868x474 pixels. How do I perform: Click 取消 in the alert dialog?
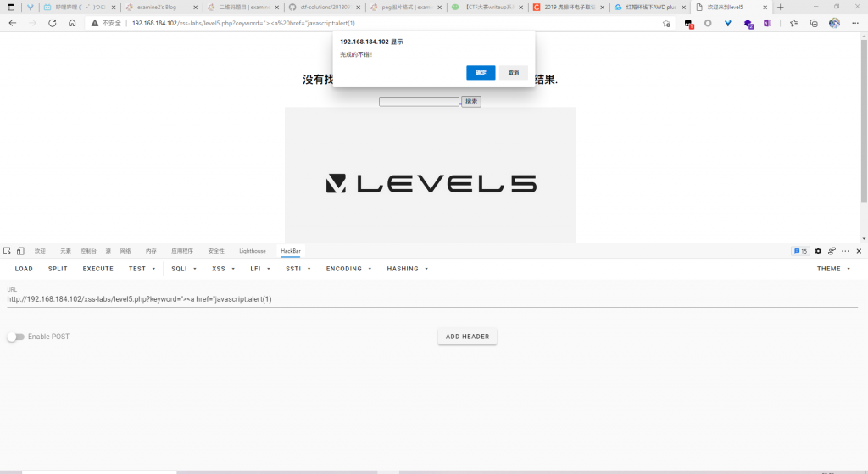pos(514,73)
